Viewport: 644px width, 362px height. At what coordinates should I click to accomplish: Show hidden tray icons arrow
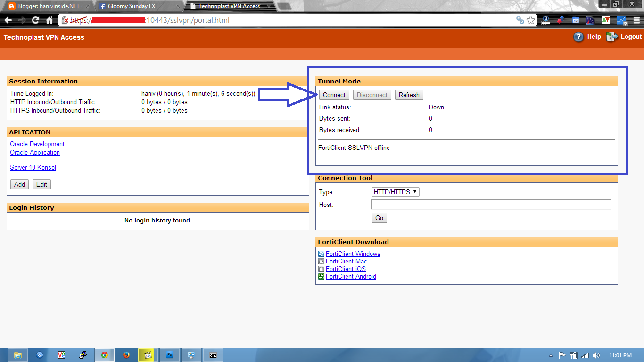(551, 355)
